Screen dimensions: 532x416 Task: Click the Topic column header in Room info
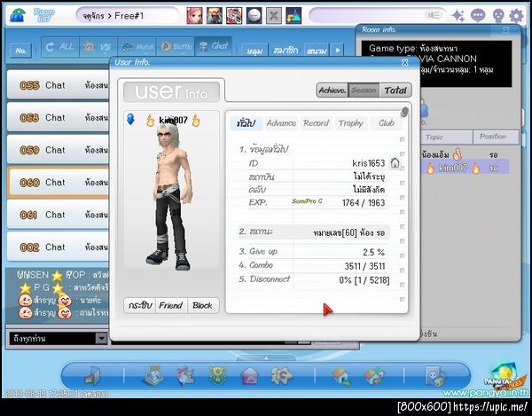point(446,137)
